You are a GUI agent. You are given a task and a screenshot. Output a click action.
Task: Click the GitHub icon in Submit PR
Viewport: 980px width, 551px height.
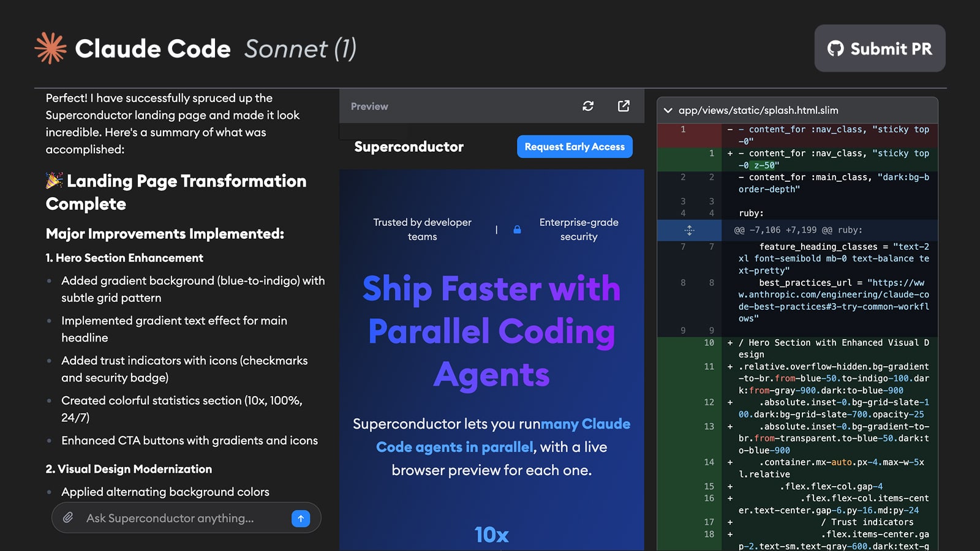point(835,48)
